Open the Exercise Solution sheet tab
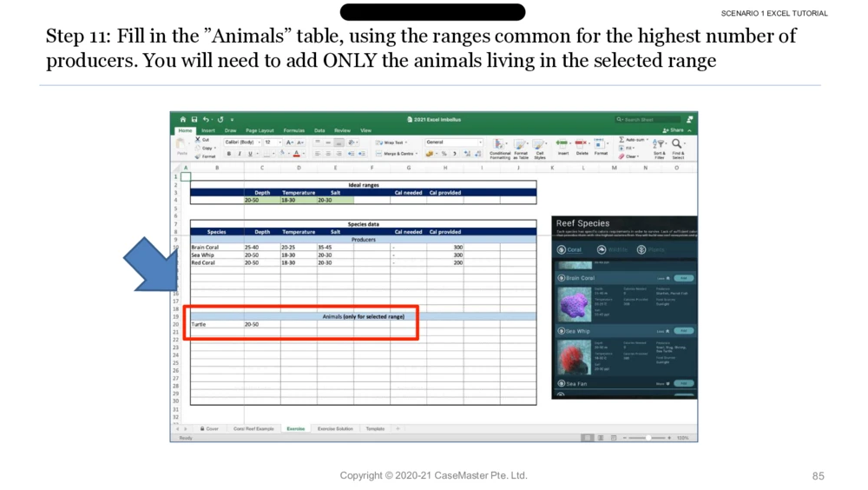The width and height of the screenshot is (868, 490). (335, 428)
